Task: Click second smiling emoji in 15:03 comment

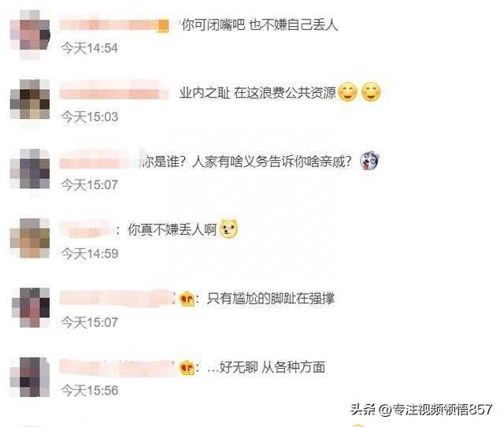Action: pos(371,91)
